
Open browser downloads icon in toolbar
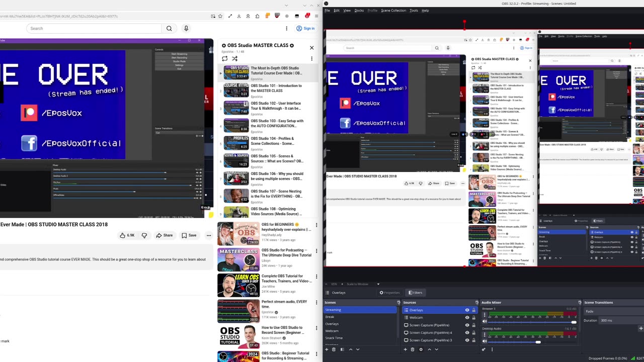coord(239,16)
